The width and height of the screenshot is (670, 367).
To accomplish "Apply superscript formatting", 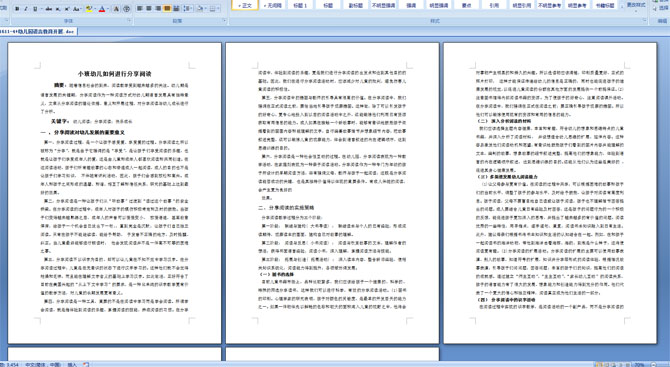I will [x=67, y=9].
